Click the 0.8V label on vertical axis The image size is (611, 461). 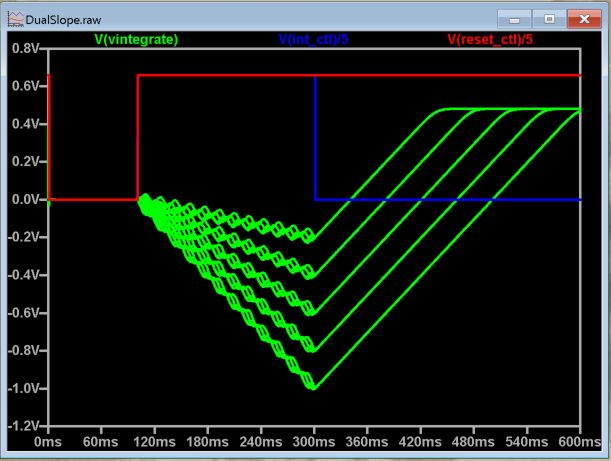22,48
